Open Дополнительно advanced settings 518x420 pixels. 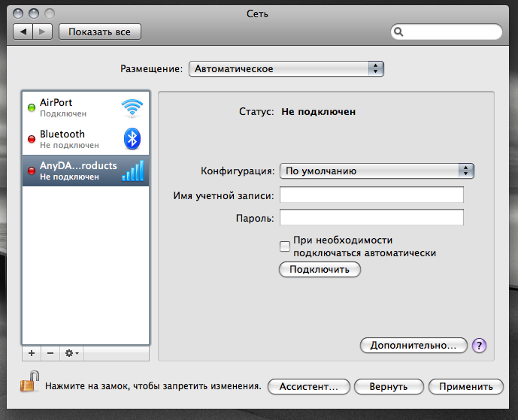tap(413, 346)
